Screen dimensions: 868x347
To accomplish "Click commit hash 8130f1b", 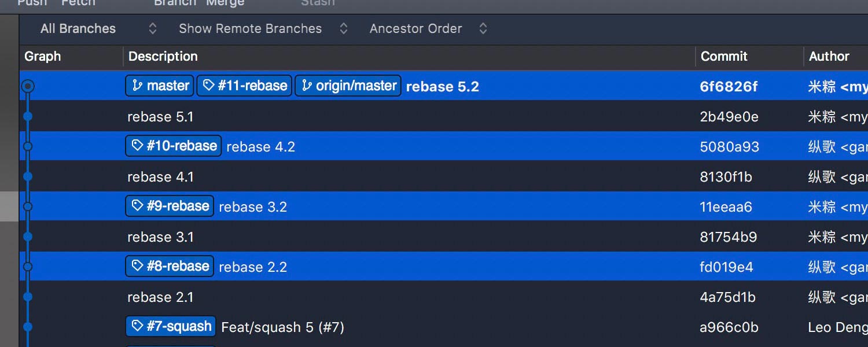I will point(726,177).
